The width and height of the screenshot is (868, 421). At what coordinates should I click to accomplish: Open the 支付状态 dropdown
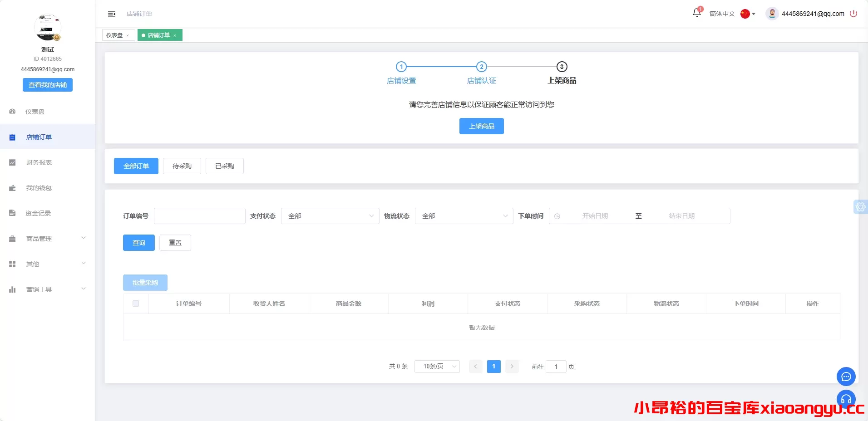[330, 216]
